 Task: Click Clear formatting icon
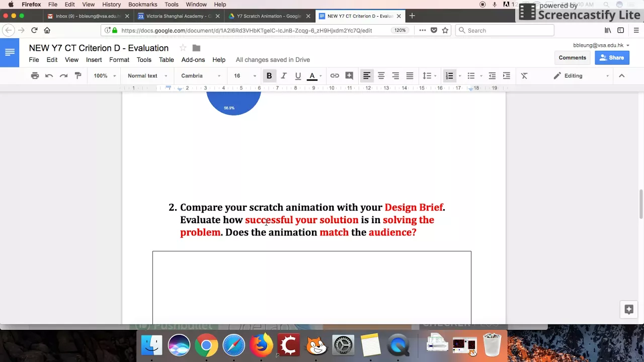click(524, 76)
